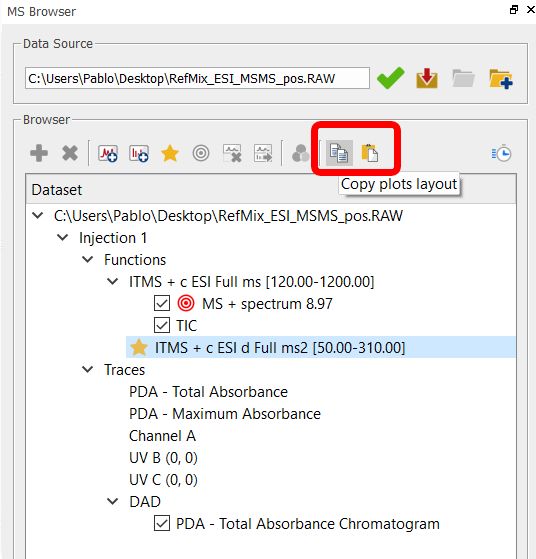This screenshot has height=559, width=536.
Task: Uncheck the TIC checkbox
Action: 162,325
